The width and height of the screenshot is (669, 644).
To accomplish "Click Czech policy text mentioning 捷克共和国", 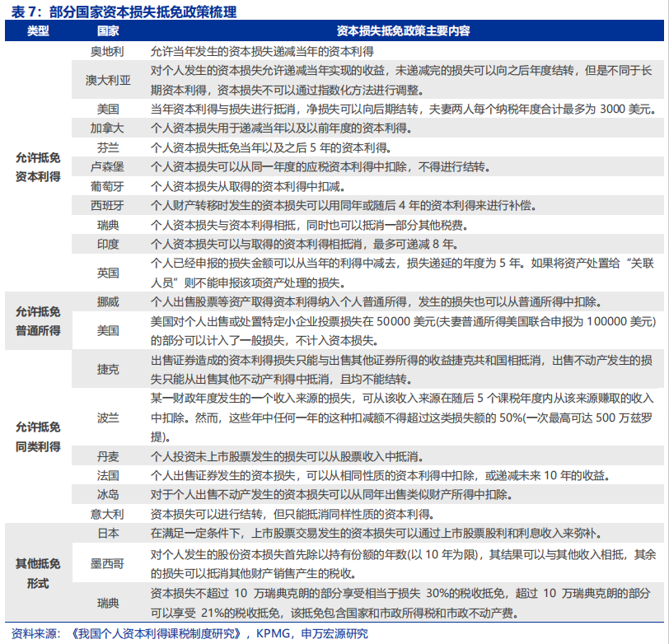I will (x=401, y=370).
